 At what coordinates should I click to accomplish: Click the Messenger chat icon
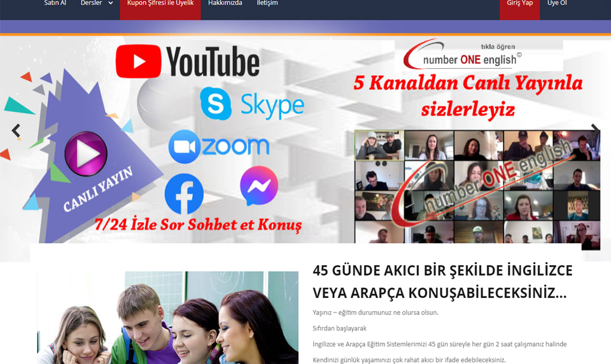pyautogui.click(x=259, y=186)
